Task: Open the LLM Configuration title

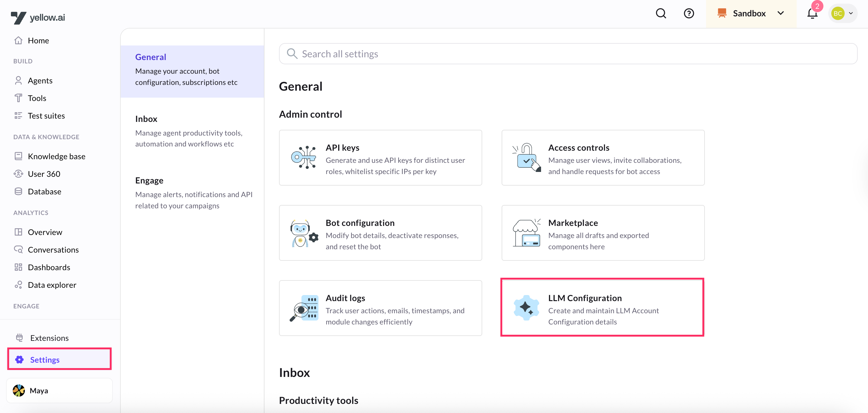Action: click(x=585, y=298)
